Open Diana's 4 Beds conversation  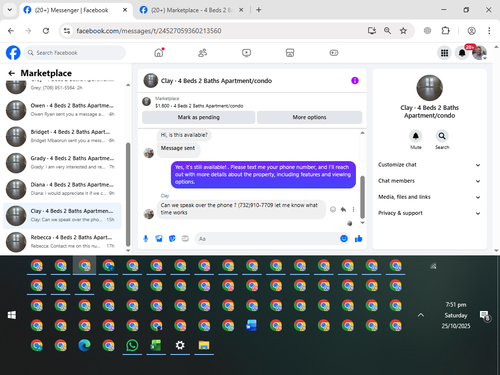63,189
